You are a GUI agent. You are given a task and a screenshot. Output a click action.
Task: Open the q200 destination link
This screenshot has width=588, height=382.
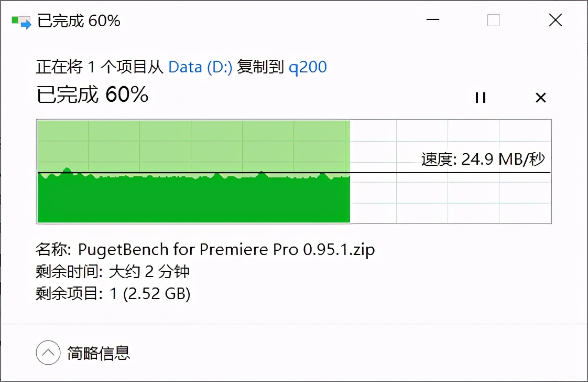pos(308,67)
